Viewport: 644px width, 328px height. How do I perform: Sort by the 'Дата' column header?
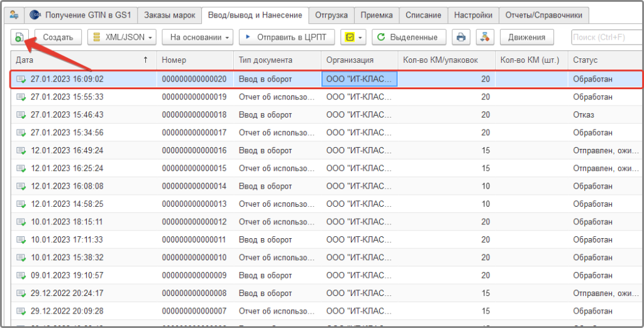pyautogui.click(x=84, y=60)
